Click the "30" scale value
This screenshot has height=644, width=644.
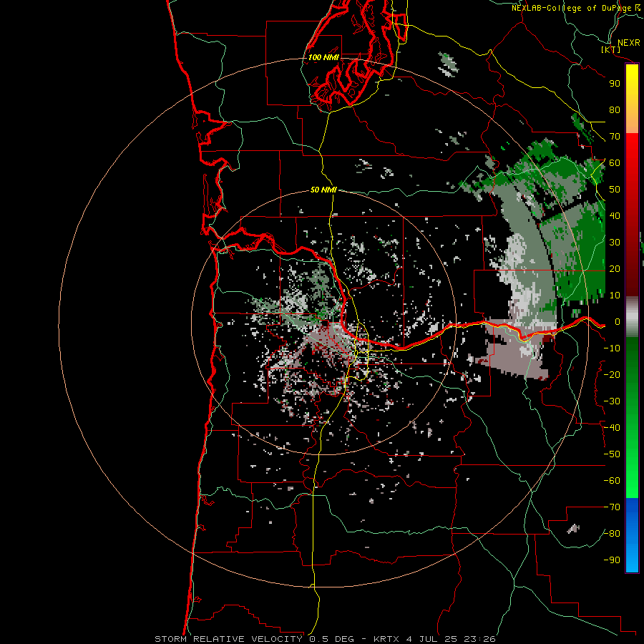pyautogui.click(x=615, y=243)
